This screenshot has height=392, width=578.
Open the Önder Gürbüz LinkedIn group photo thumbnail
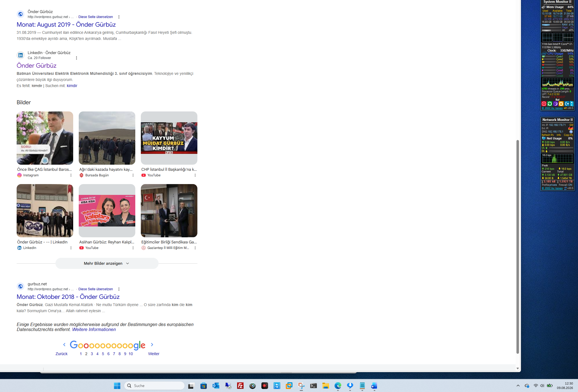[45, 211]
